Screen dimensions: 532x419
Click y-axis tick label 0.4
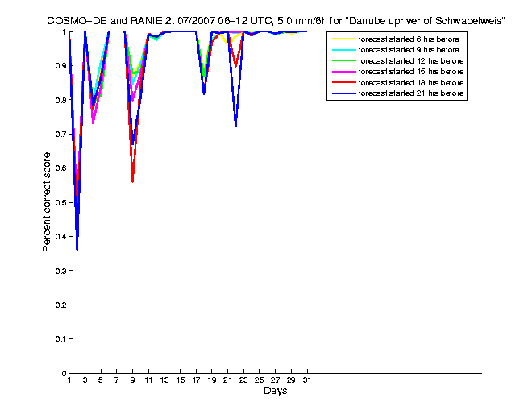pyautogui.click(x=60, y=236)
